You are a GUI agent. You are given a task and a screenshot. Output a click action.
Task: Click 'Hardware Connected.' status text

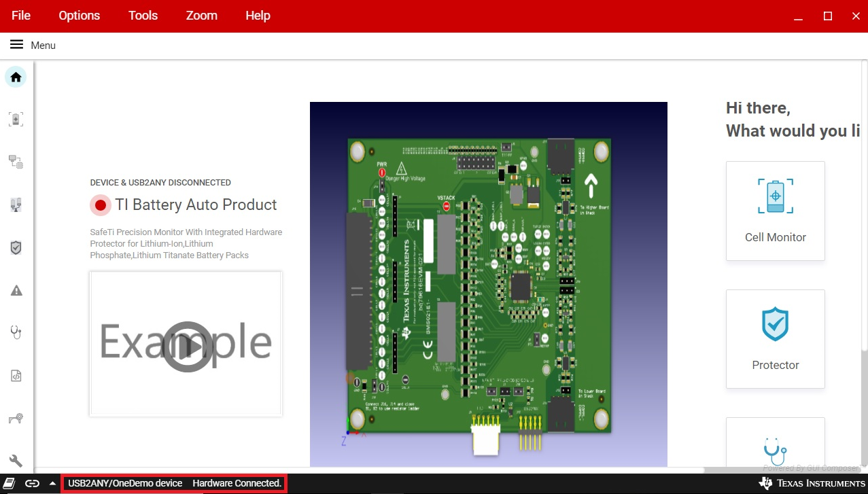[237, 483]
